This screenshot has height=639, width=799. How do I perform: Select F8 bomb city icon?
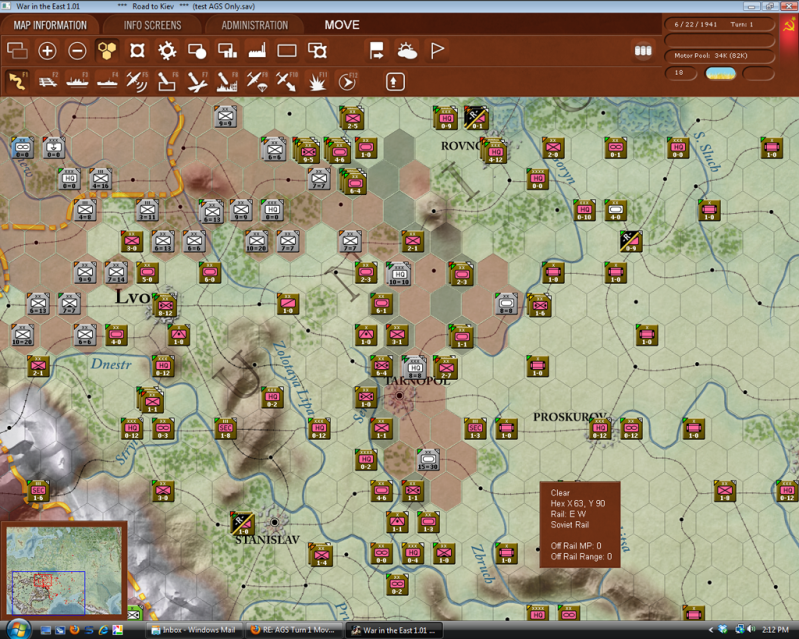pos(227,82)
